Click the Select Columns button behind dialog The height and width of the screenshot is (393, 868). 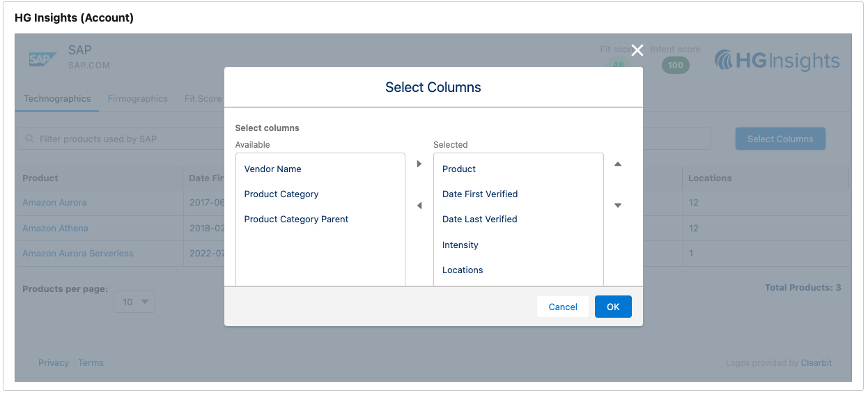pyautogui.click(x=780, y=139)
